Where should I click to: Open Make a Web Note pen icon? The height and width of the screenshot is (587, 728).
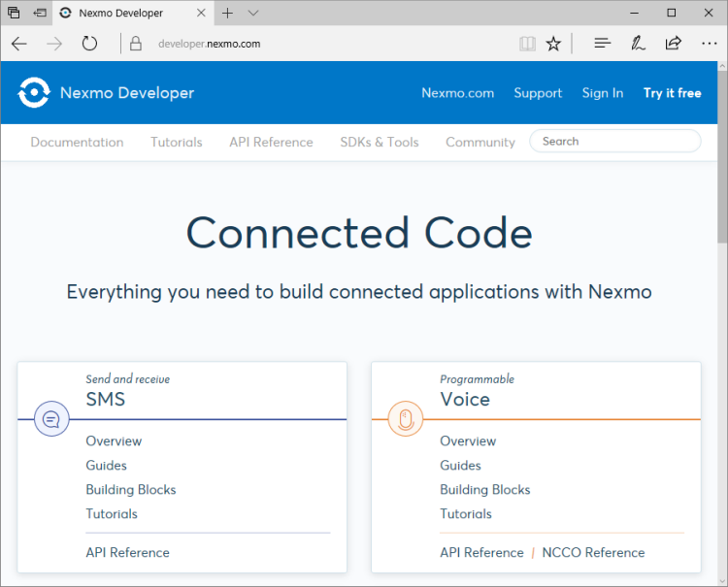tap(638, 43)
